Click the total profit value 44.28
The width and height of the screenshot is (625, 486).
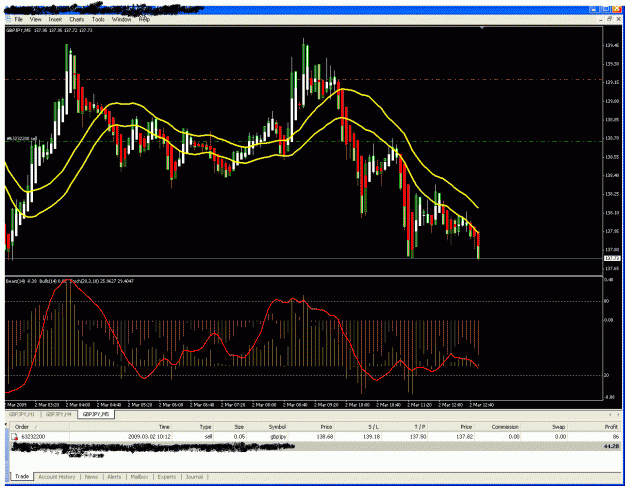pyautogui.click(x=611, y=446)
